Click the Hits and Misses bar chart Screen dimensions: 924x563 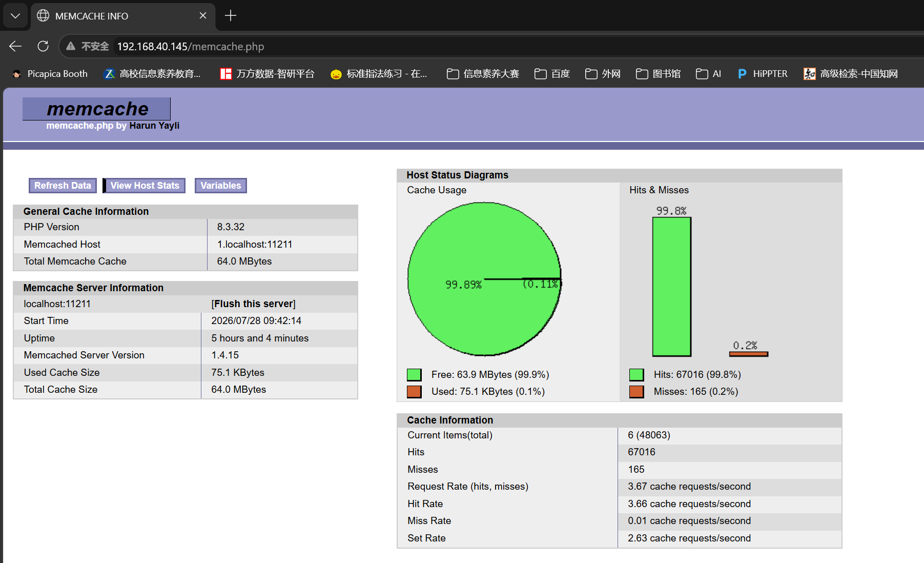710,282
